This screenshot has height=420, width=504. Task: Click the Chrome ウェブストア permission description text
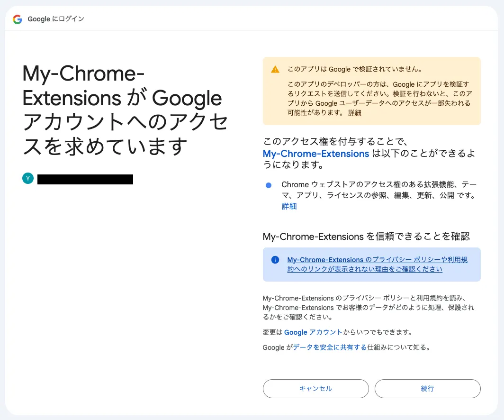pyautogui.click(x=379, y=190)
